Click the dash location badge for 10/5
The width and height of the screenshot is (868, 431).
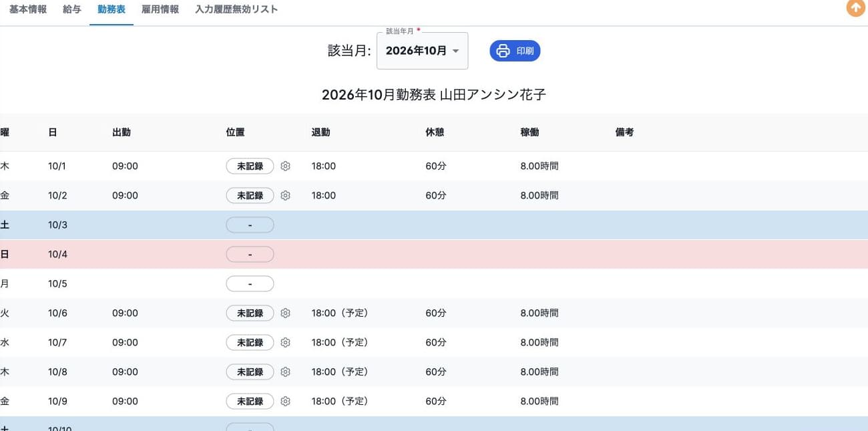pos(250,284)
